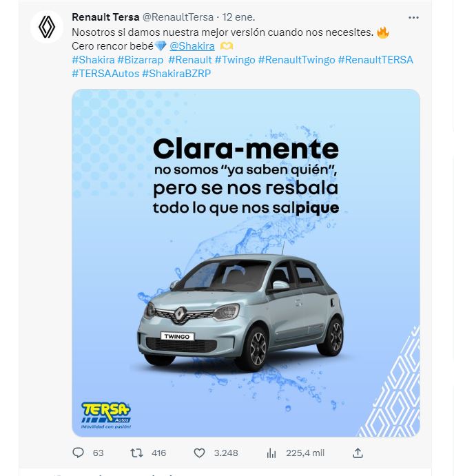Screen dimensions: 454x476
Task: Open the 12 ene. tweet timestamp
Action: (238, 17)
